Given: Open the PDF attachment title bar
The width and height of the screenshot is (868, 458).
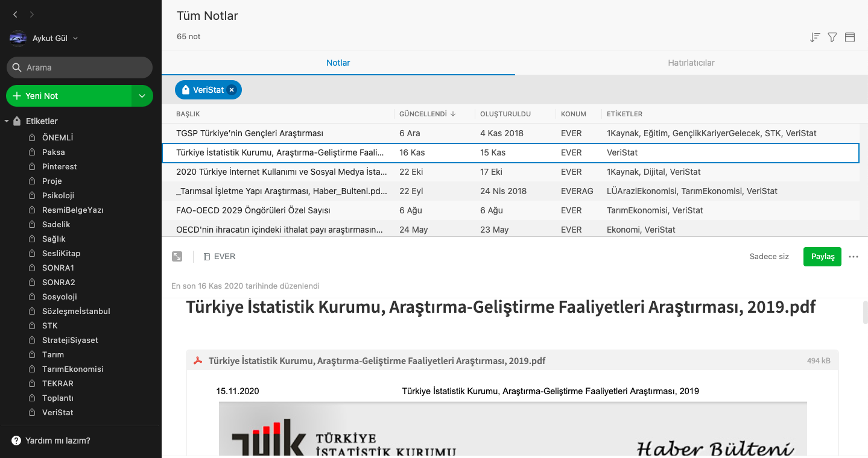Looking at the screenshot, I should coord(512,361).
